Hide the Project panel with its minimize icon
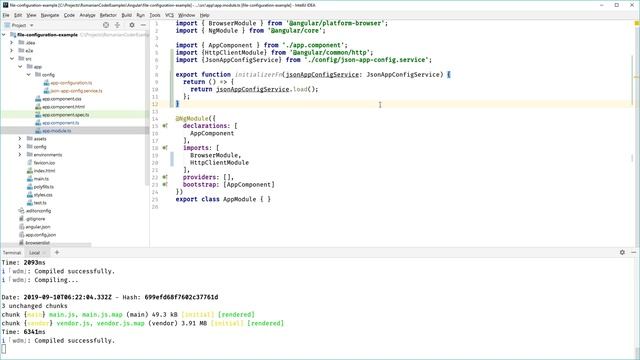The height and width of the screenshot is (360, 640). pyautogui.click(x=143, y=25)
